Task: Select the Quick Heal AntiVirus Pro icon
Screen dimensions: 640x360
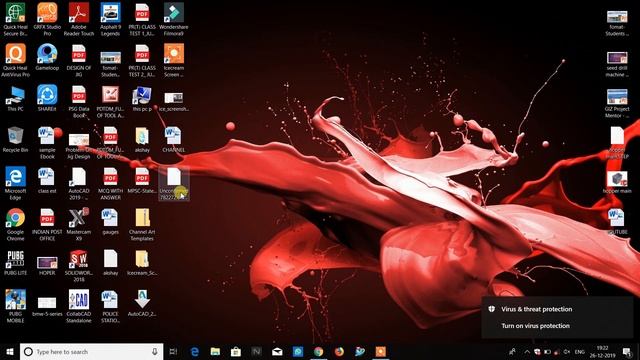Action: tap(16, 60)
